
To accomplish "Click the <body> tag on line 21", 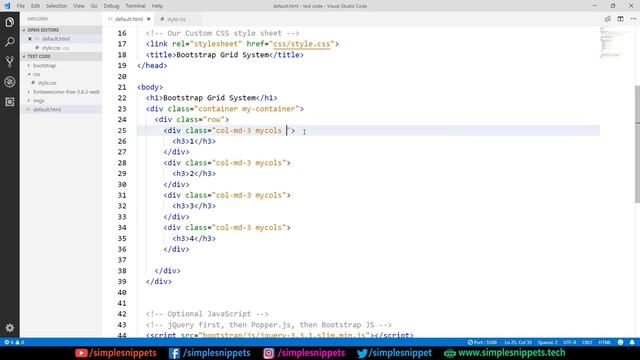I will tap(150, 87).
